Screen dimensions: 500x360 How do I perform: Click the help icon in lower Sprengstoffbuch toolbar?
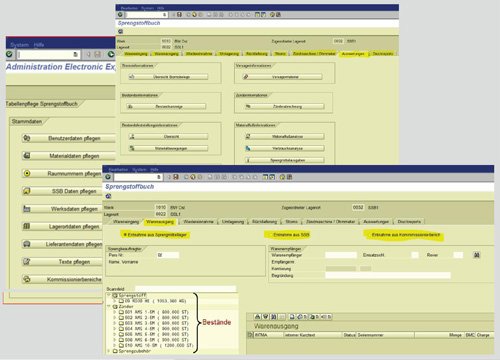(x=282, y=177)
